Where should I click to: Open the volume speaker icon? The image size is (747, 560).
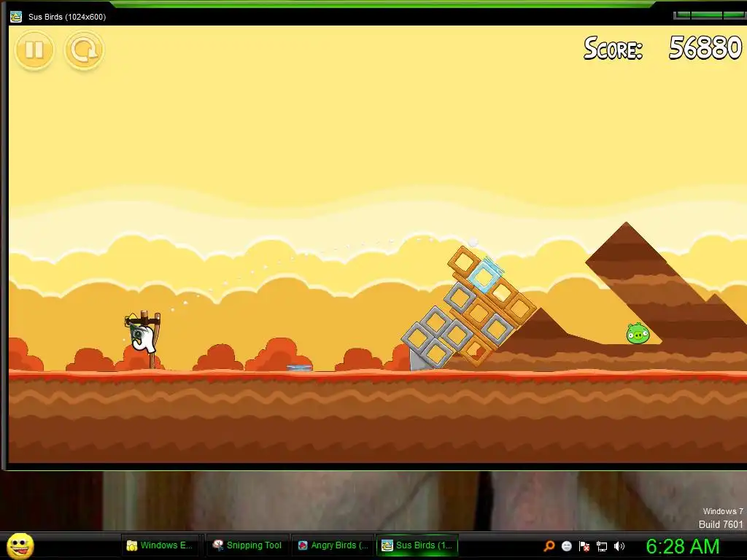[619, 545]
